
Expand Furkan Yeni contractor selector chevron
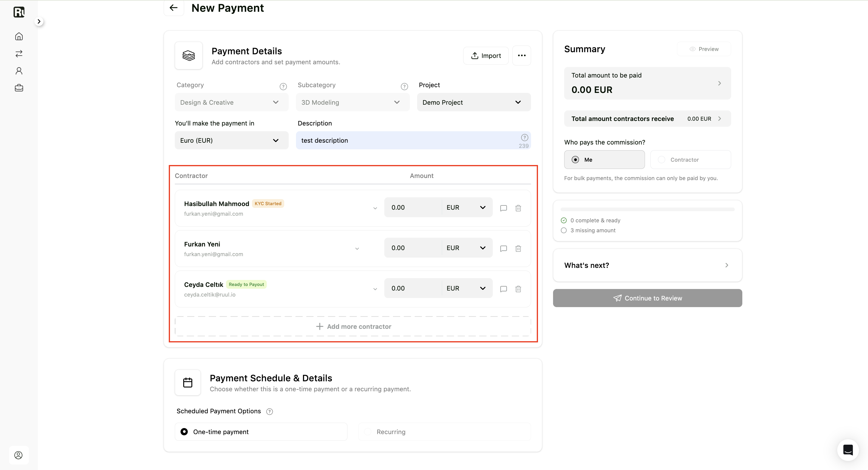pyautogui.click(x=357, y=249)
